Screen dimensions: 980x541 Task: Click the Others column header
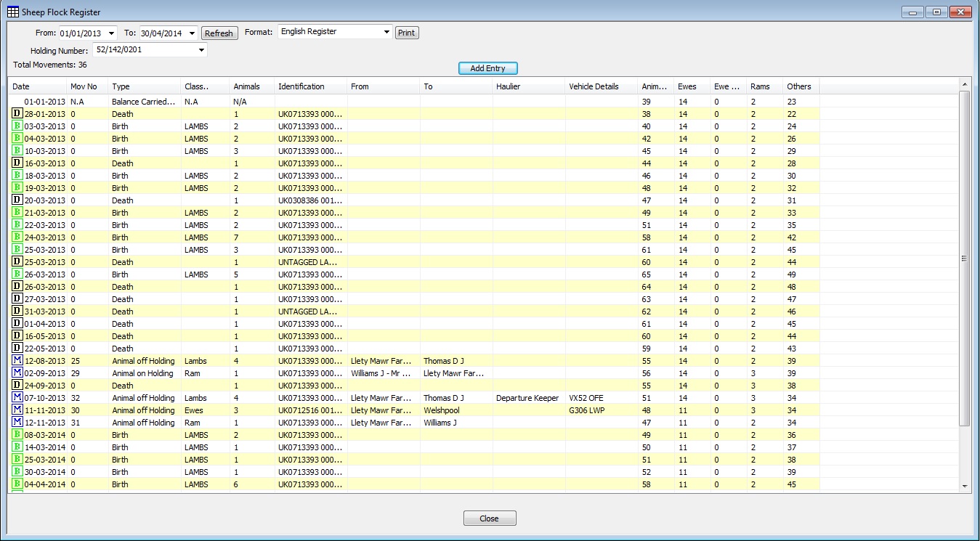[801, 86]
